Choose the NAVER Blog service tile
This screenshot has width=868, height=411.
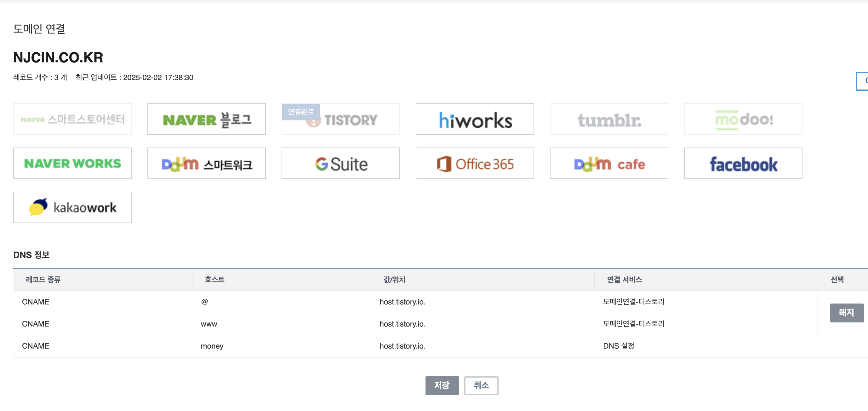tap(206, 119)
